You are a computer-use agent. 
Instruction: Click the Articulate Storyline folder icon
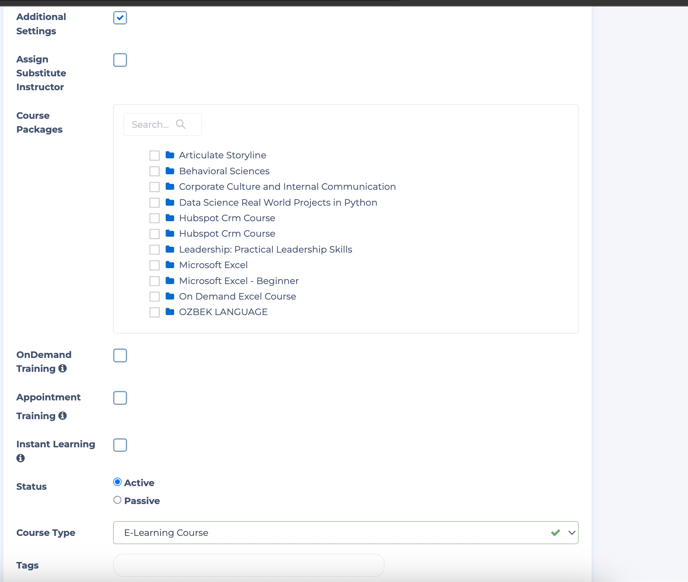(x=170, y=155)
